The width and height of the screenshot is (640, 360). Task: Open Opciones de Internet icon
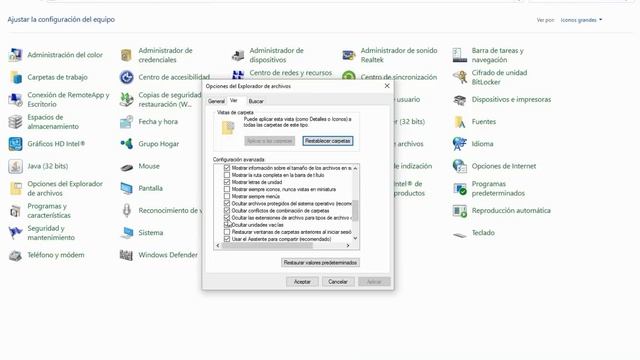point(460,166)
